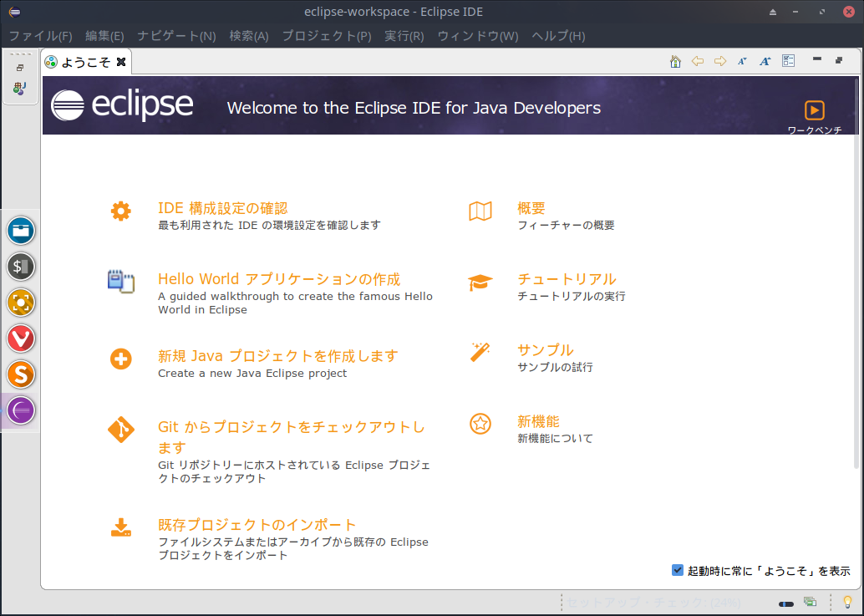Navigate back with the left arrow icon
The image size is (864, 616).
tap(698, 61)
